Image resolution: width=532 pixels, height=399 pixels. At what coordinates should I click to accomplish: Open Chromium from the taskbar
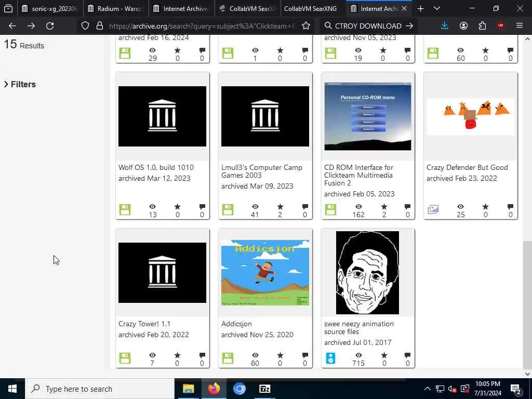click(239, 389)
